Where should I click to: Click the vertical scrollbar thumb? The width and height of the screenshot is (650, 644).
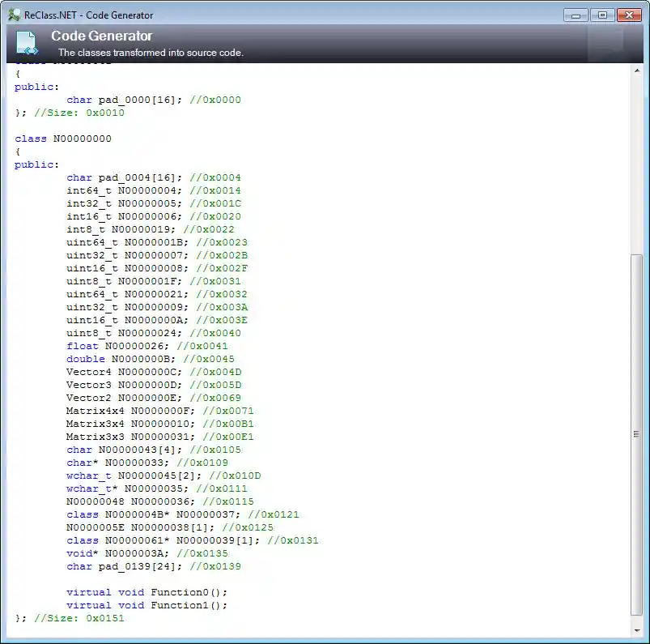637,434
